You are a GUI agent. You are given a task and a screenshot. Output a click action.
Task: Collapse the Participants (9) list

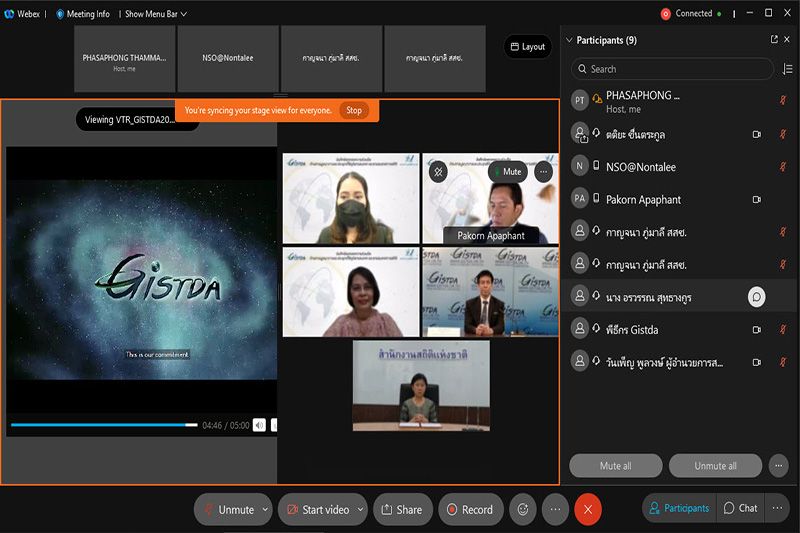pos(570,40)
